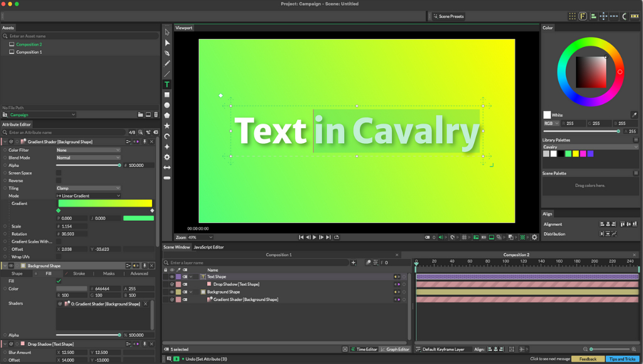The image size is (643, 364).
Task: Select the capsule shape tool
Action: (167, 178)
